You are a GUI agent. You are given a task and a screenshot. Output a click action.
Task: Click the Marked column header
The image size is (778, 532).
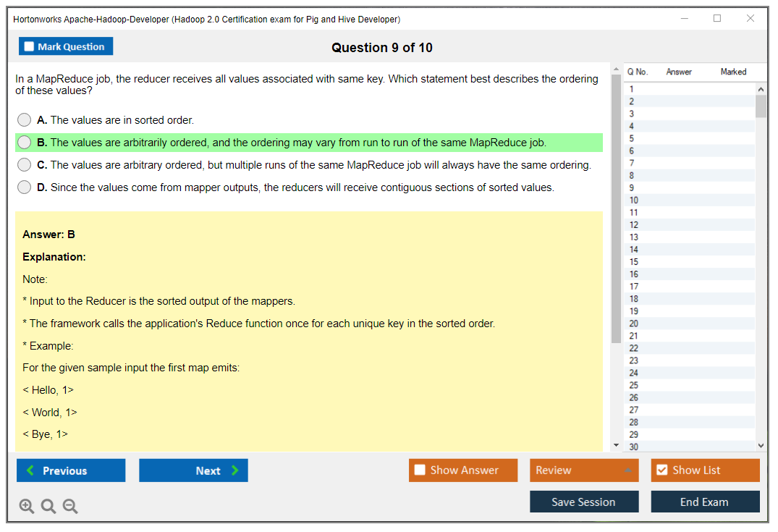[733, 72]
